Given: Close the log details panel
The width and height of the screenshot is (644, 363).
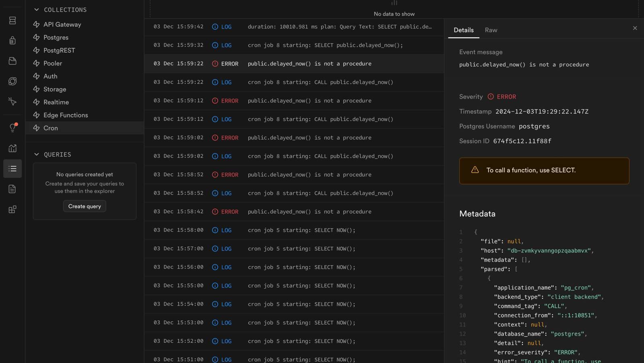Looking at the screenshot, I should tap(635, 28).
